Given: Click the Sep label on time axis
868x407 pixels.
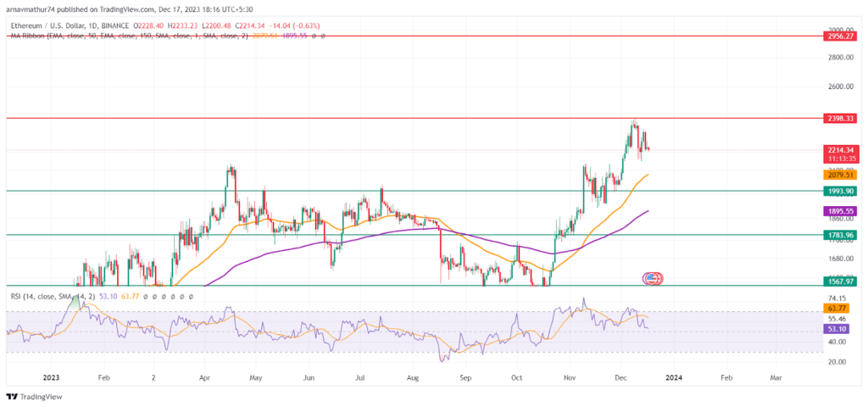Looking at the screenshot, I should point(465,377).
